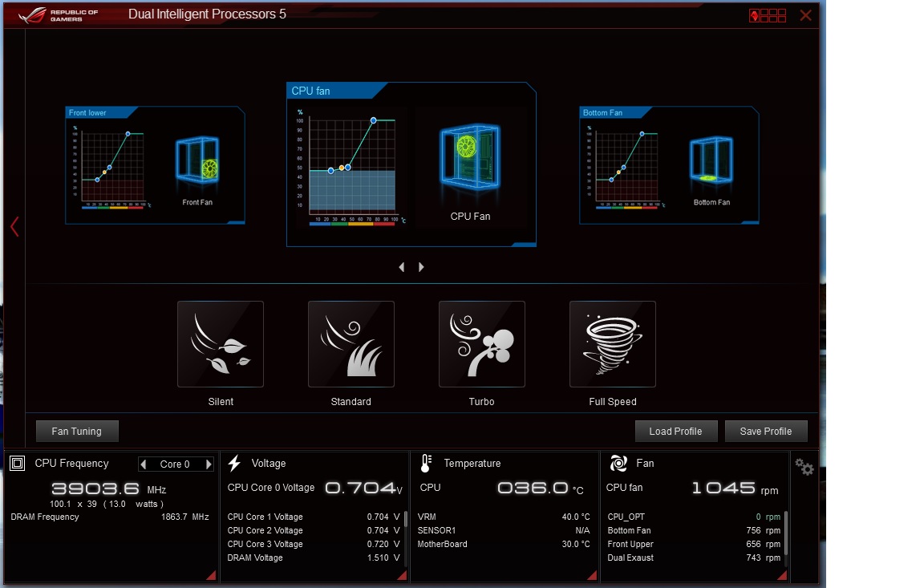Expand the left side panel arrow
Viewport: 924px width, 588px height.
click(14, 226)
